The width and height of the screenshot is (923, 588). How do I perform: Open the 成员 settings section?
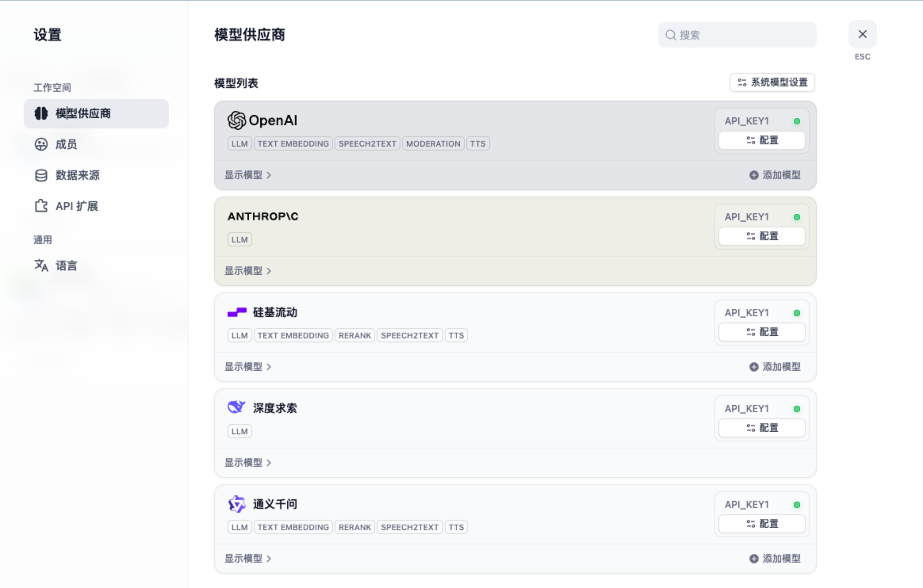[96, 144]
